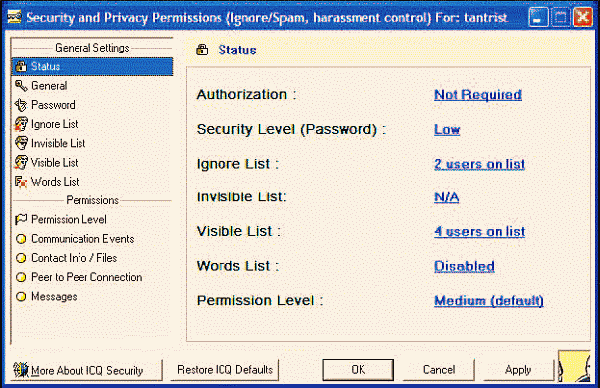The image size is (600, 388).
Task: Click the Cancel button
Action: (x=439, y=370)
